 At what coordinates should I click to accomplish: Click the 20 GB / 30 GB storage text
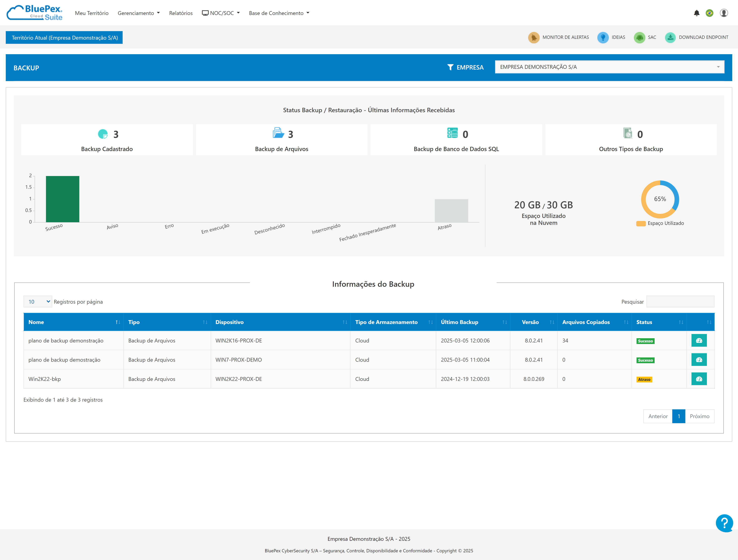544,205
